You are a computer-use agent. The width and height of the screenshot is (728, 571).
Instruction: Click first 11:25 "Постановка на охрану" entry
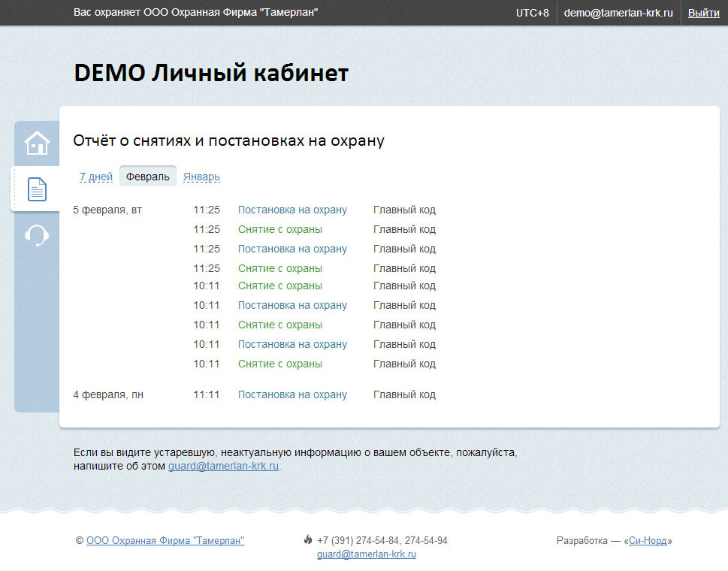coord(292,210)
